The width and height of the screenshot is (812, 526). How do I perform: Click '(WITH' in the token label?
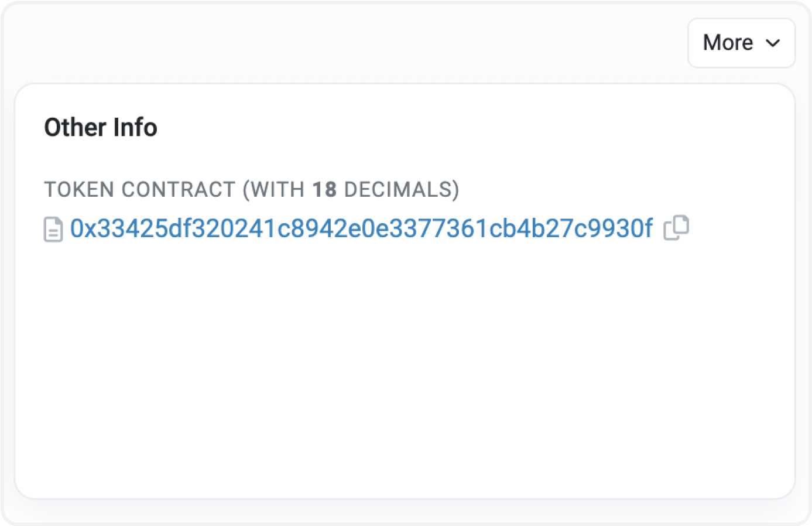click(273, 189)
